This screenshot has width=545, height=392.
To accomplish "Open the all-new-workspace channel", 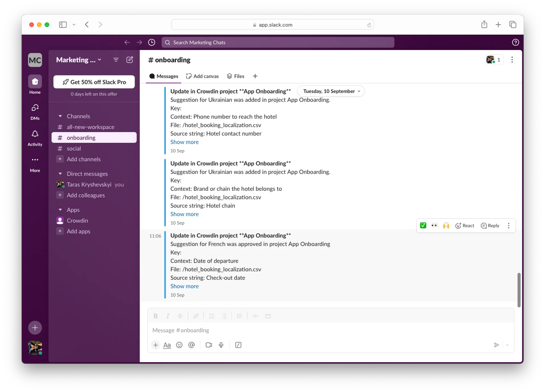I will point(94,127).
